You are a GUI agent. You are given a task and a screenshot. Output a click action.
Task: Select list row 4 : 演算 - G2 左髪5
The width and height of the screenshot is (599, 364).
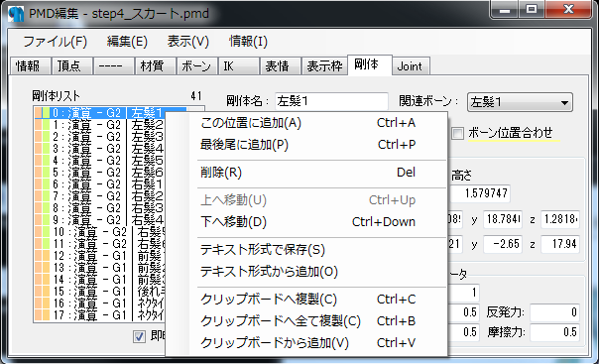coord(100,161)
